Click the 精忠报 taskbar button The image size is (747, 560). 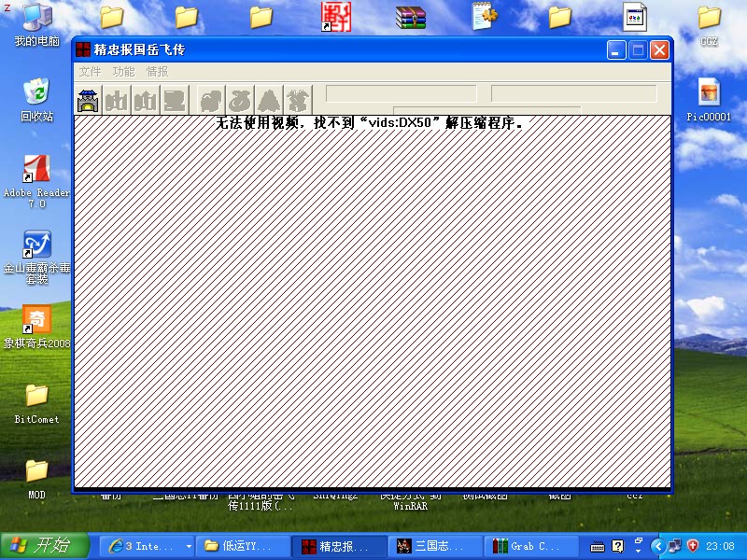coord(339,546)
